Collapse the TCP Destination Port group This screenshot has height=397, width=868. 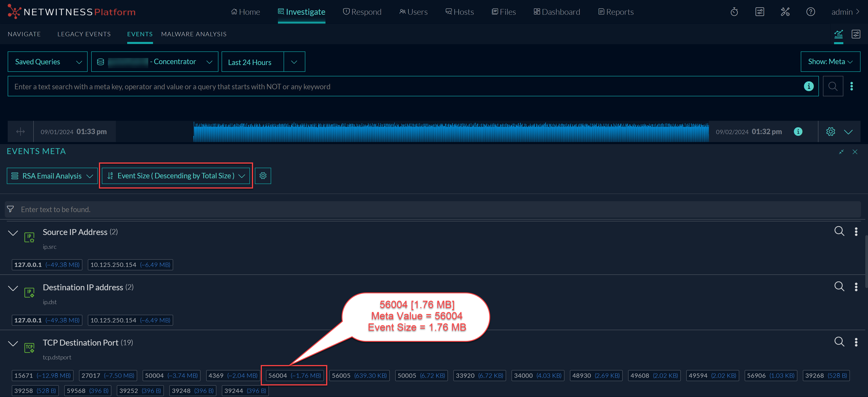13,343
